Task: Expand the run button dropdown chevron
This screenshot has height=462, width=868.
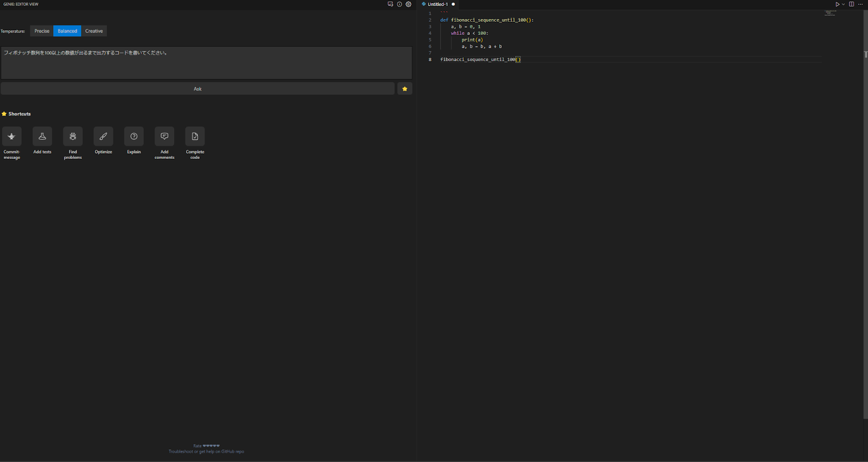Action: tap(843, 4)
